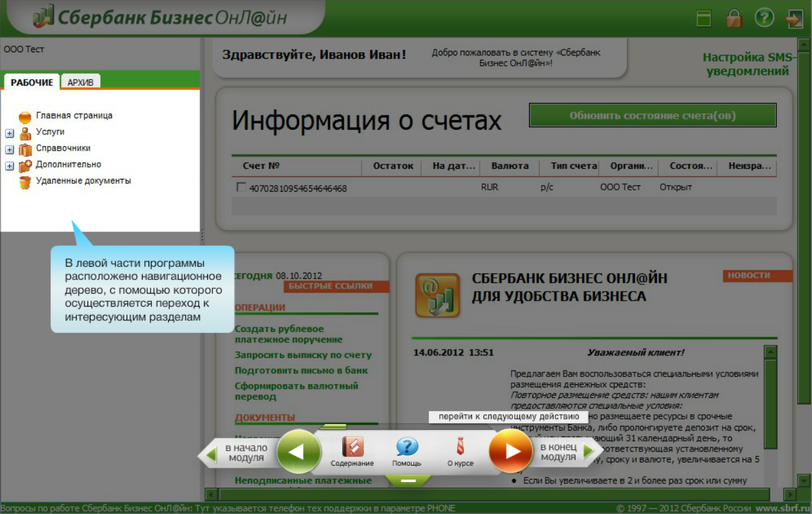Viewport: 812px width, 514px height.
Task: Go to next step with orange arrow
Action: pyautogui.click(x=511, y=451)
